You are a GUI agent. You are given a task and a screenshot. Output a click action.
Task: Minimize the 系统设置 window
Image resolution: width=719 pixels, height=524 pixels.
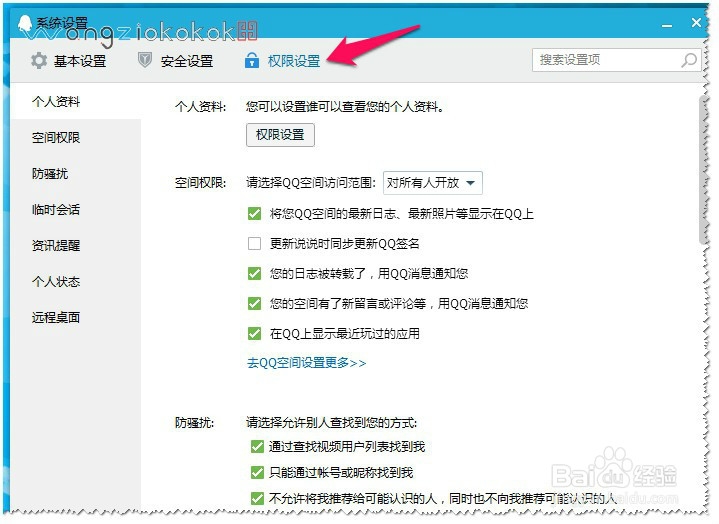point(667,25)
